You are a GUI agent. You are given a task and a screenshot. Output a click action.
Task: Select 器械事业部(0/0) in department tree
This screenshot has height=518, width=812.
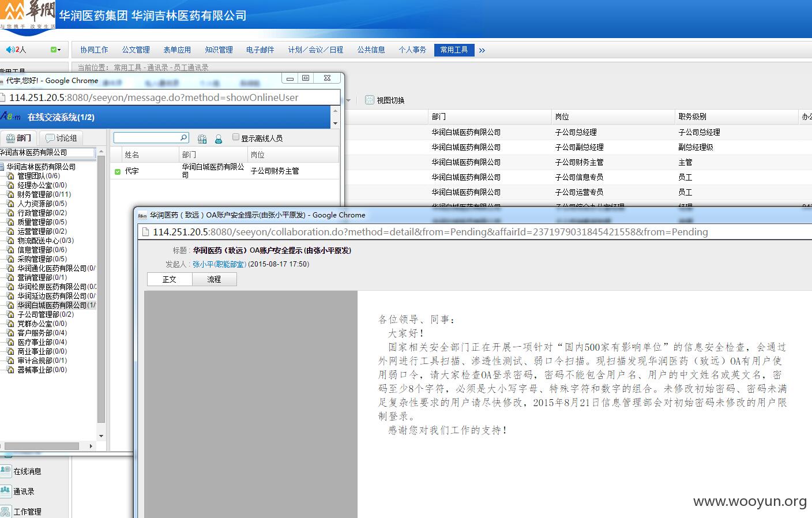pos(42,370)
